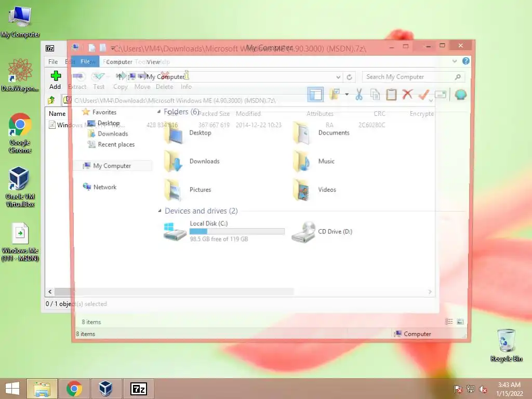Click the network tray icon
The width and height of the screenshot is (532, 399).
pos(471,389)
